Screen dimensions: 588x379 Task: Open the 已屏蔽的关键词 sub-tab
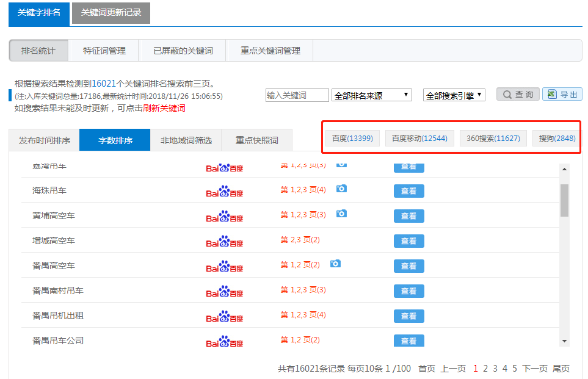point(183,51)
